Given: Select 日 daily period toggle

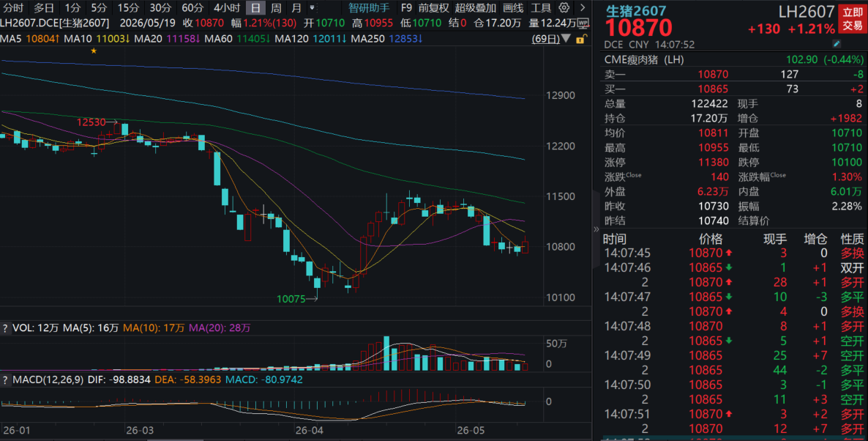Looking at the screenshot, I should 255,8.
